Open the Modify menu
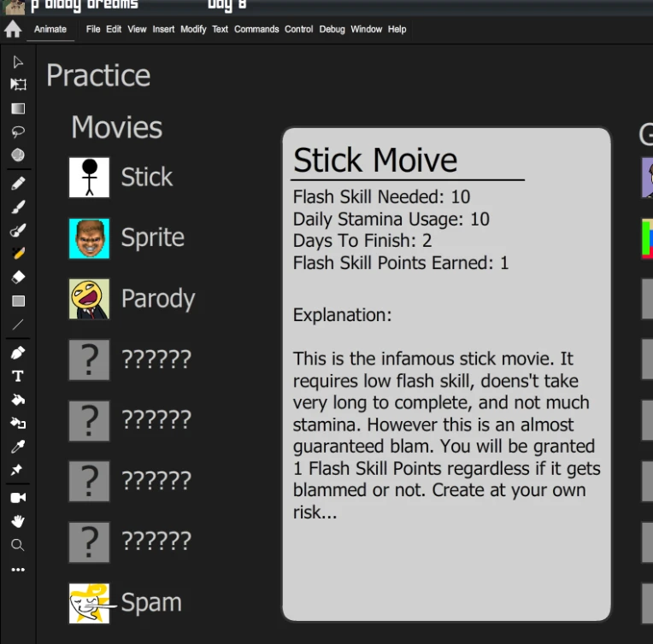 [x=193, y=29]
